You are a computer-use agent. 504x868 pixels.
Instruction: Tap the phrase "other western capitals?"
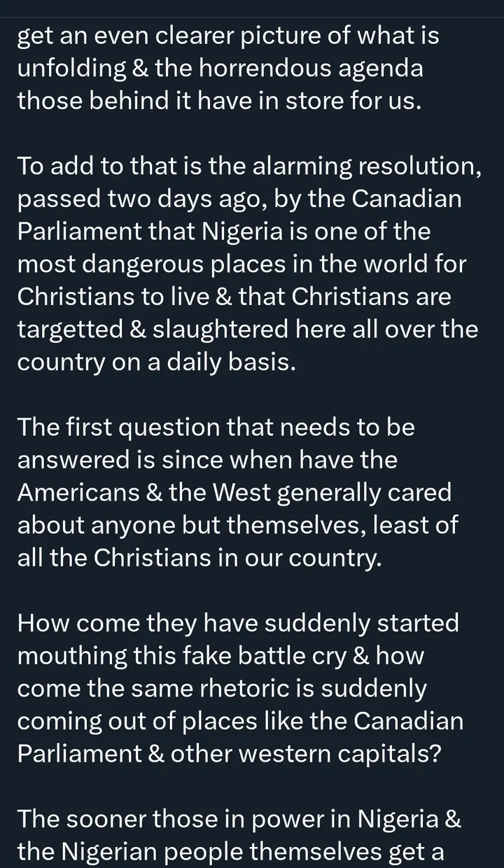335,752
